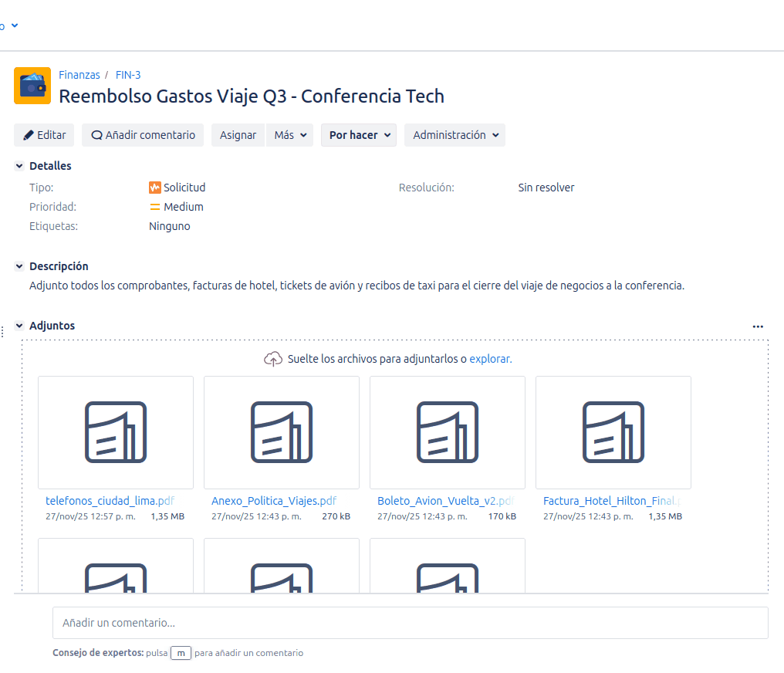
Task: Collapse the Descripción section
Action: tap(19, 265)
